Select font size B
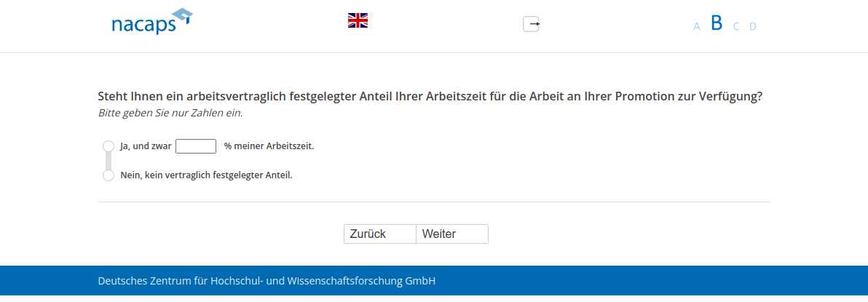This screenshot has height=302, width=868. [717, 23]
